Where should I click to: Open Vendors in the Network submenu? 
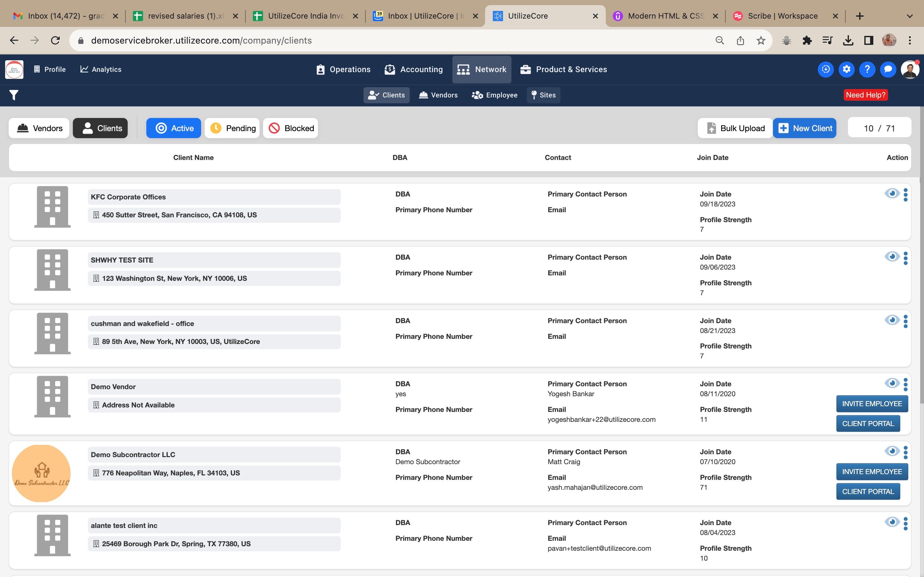pos(438,95)
